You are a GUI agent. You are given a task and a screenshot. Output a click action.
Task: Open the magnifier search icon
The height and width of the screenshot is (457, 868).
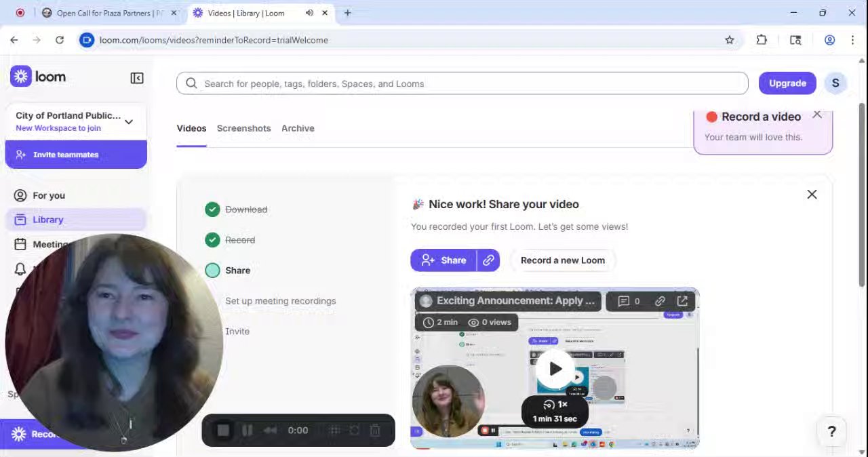191,83
